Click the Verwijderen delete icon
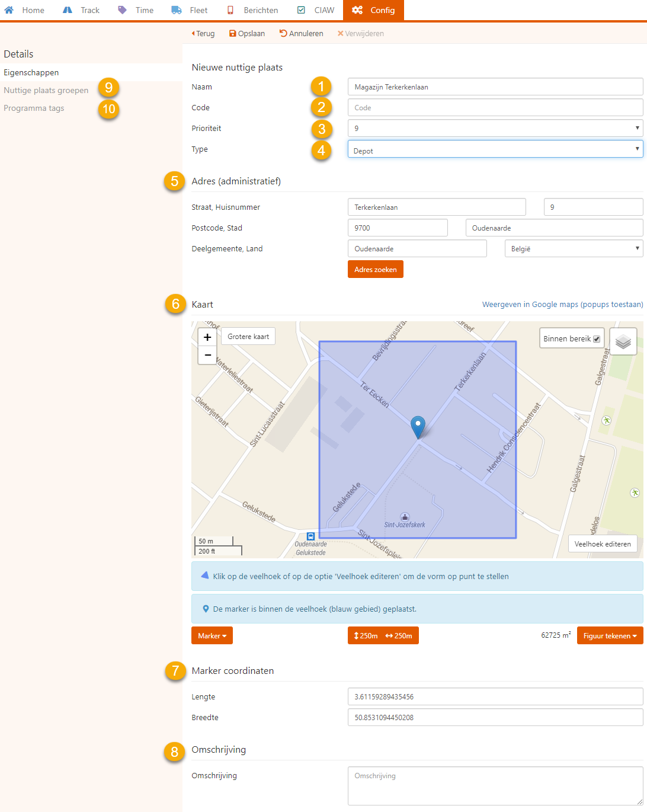Viewport: 647px width, 812px height. [341, 34]
